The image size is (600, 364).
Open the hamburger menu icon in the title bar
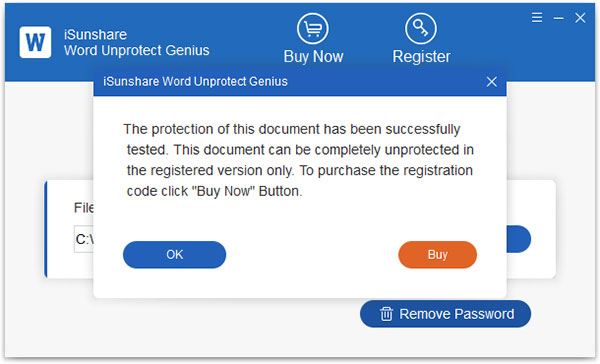[x=537, y=18]
